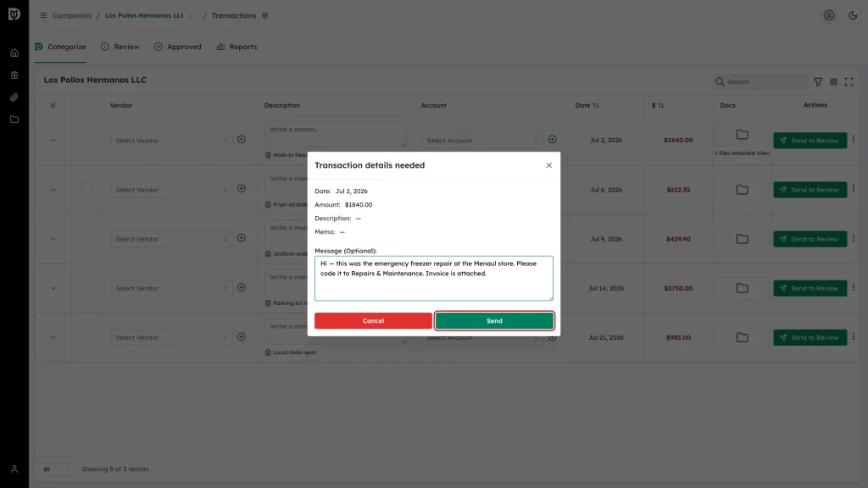Image resolution: width=868 pixels, height=488 pixels.
Task: Open docs folder icon for Jul 9 row
Action: (x=743, y=239)
